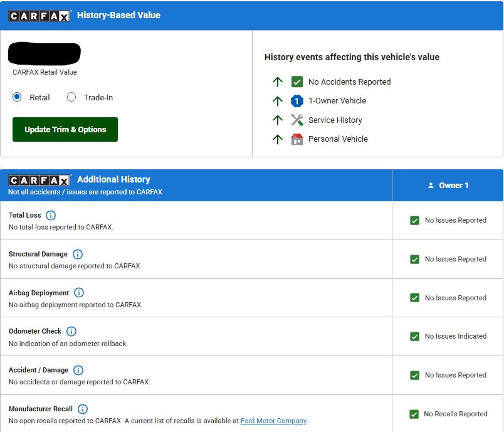504x432 pixels.
Task: Click the up arrow beside 1-Owner Vehicle
Action: tap(278, 101)
